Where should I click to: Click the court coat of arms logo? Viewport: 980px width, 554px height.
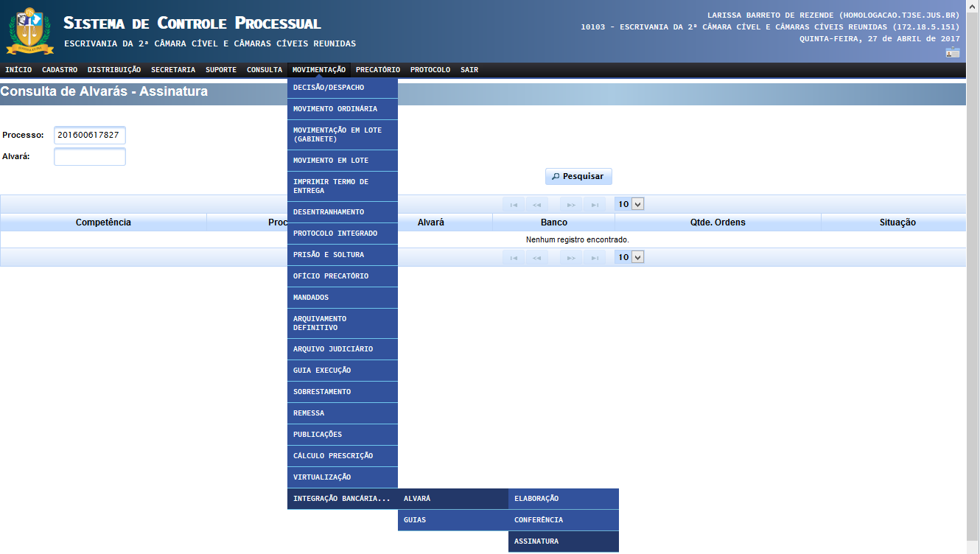pos(29,31)
